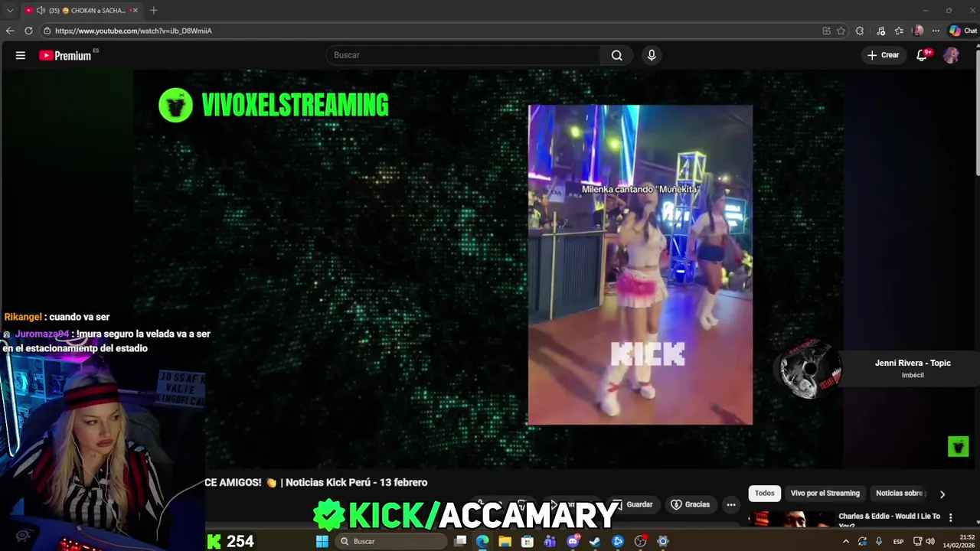Click the YouTube search magnifier button
Image resolution: width=980 pixels, height=551 pixels.
(616, 55)
